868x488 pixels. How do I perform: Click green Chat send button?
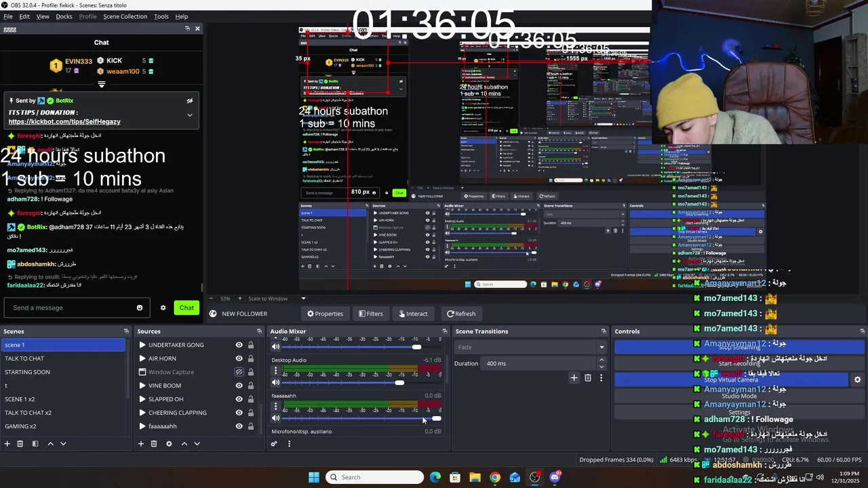tap(186, 308)
